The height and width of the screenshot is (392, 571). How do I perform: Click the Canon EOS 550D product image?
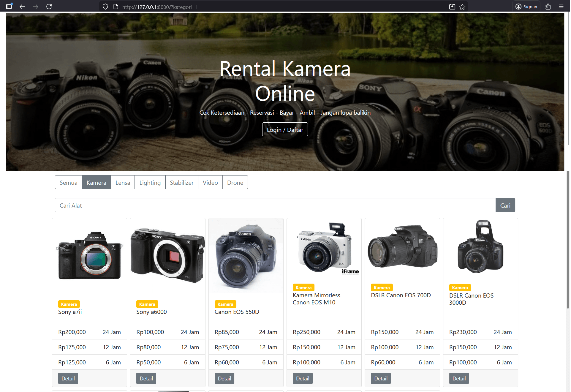pos(246,256)
